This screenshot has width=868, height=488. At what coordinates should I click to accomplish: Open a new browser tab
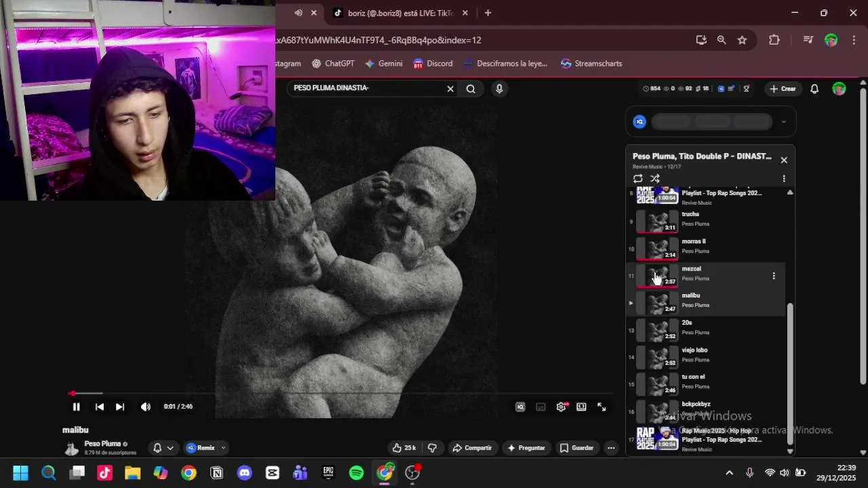point(488,13)
